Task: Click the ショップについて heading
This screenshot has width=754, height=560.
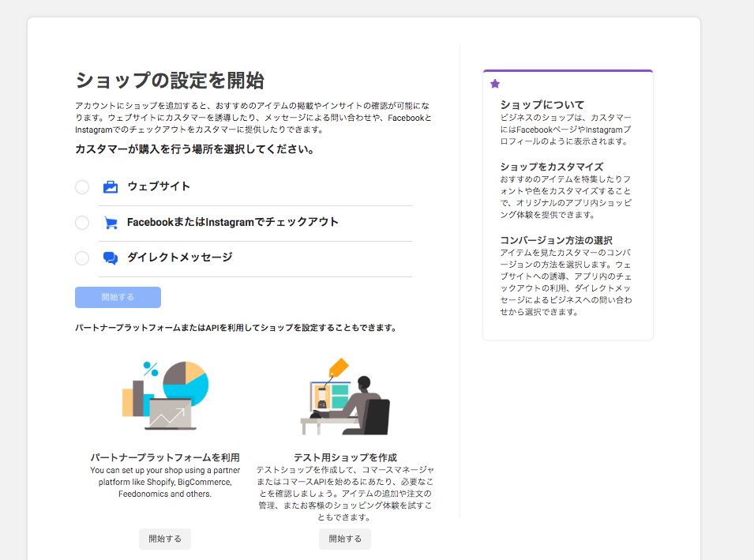Action: point(542,105)
